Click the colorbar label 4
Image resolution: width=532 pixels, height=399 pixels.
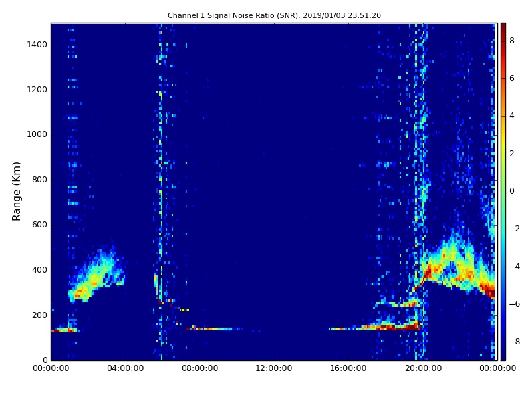[x=512, y=116]
